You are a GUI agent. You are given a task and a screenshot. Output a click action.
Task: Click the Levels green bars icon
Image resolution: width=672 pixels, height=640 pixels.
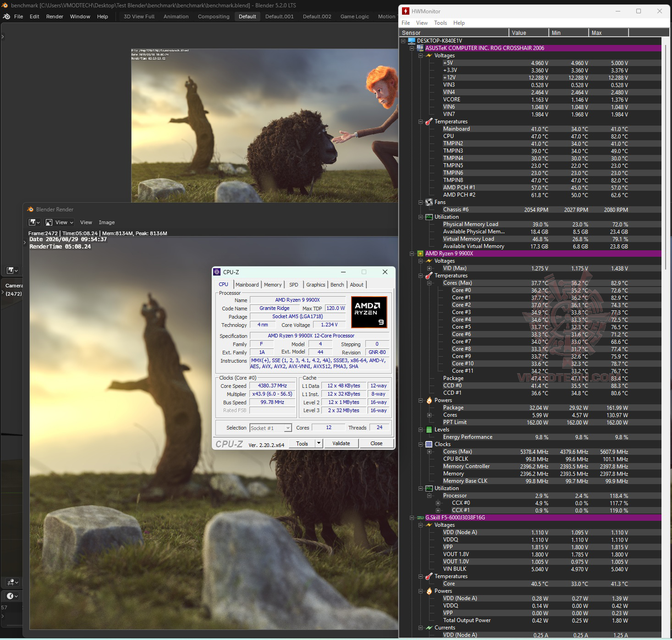tap(429, 430)
